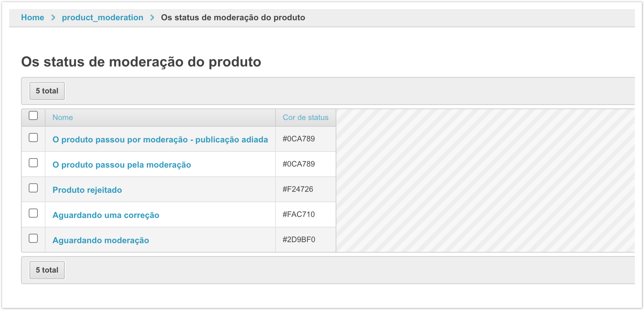Open the 'O produto passou pela moderação' status
644x310 pixels.
click(x=121, y=165)
